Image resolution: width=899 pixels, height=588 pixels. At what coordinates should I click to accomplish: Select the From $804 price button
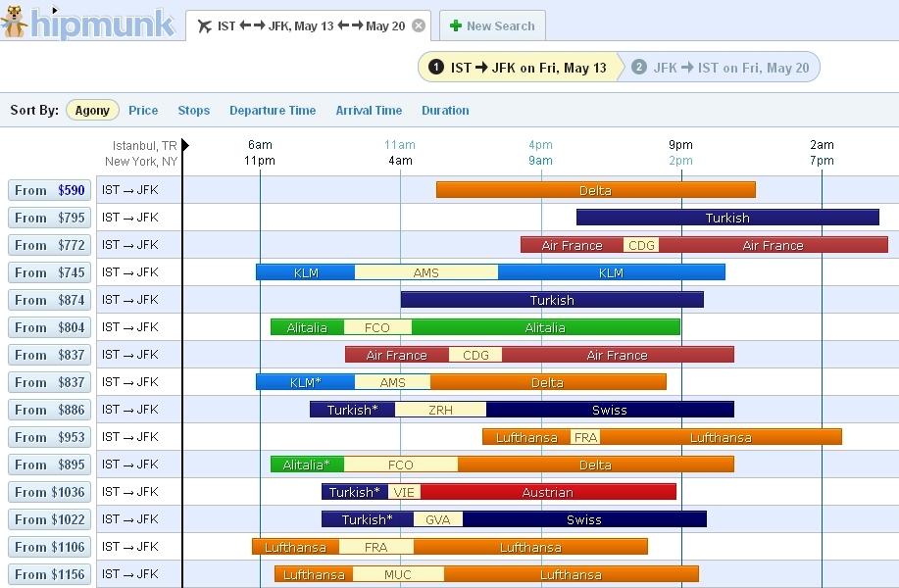[49, 327]
